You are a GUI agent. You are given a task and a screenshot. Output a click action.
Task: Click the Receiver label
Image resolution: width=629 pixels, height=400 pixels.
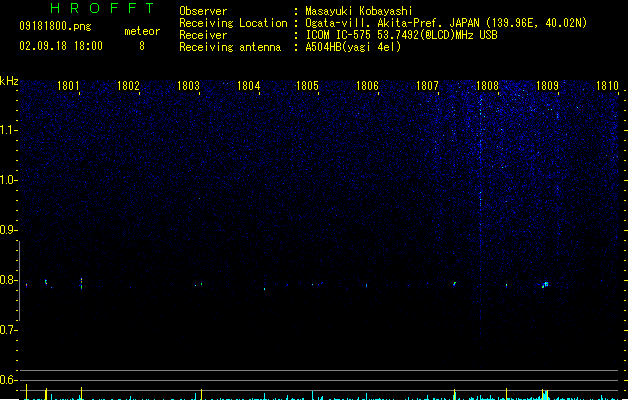[x=203, y=35]
